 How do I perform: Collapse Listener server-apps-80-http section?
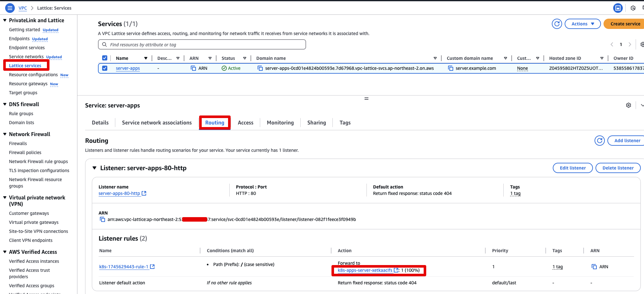[94, 168]
